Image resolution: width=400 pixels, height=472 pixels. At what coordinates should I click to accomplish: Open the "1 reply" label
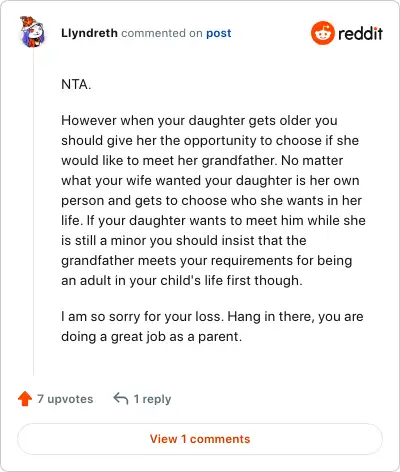(x=152, y=399)
